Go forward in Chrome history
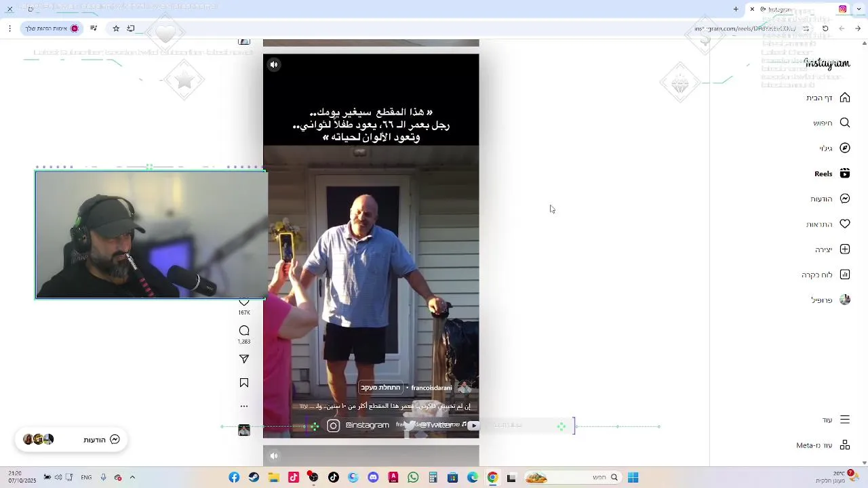Screen dimensions: 868x488 842,28
